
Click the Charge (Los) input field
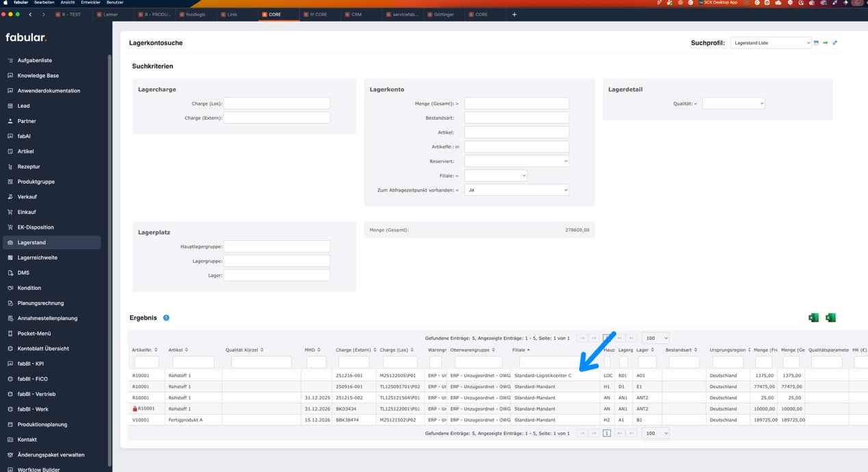pyautogui.click(x=276, y=104)
